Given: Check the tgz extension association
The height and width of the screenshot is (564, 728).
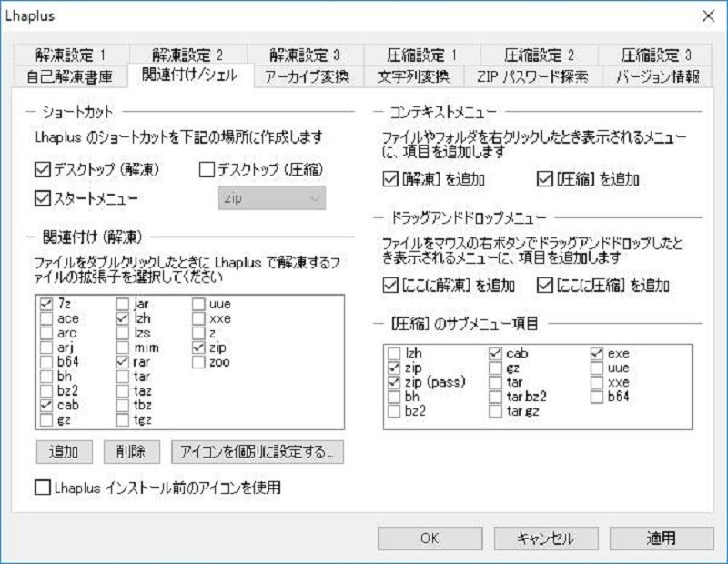Looking at the screenshot, I should tap(123, 419).
